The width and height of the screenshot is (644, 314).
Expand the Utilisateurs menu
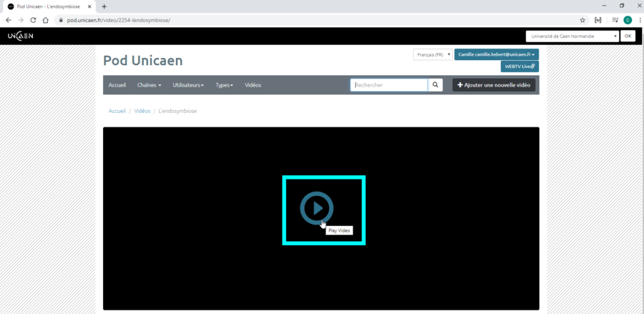point(188,85)
